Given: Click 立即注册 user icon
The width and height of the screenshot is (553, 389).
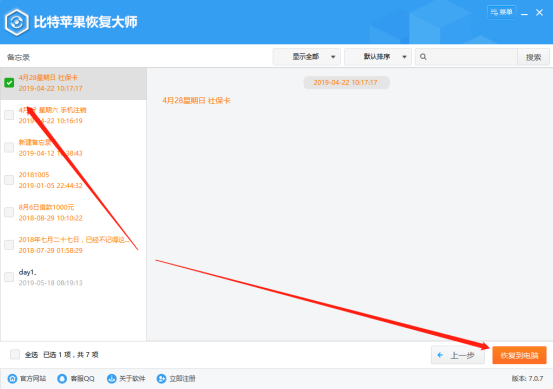Looking at the screenshot, I should coord(162,378).
